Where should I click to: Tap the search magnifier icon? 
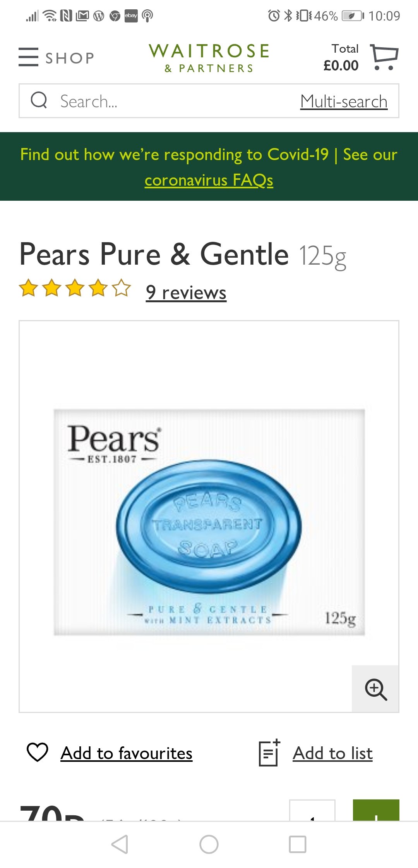point(39,100)
